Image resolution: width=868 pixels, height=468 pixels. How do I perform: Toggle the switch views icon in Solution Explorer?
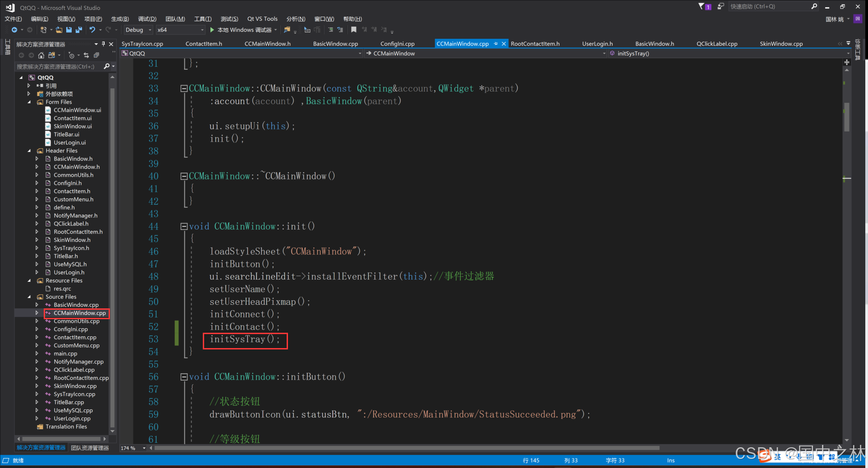point(51,55)
